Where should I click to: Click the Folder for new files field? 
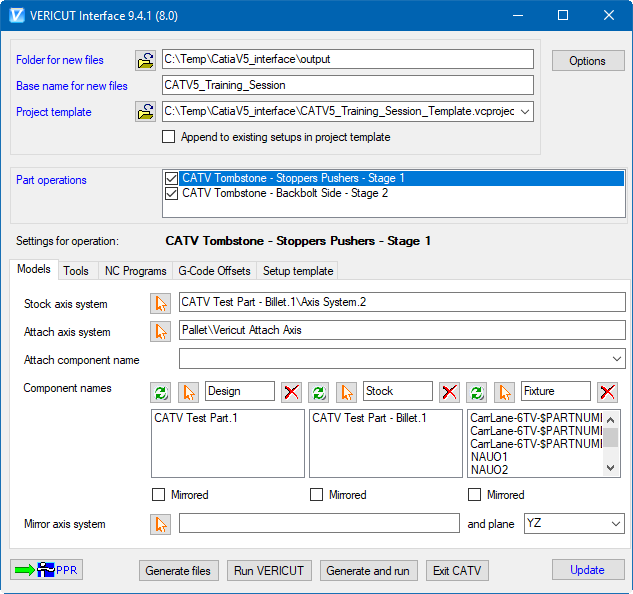click(348, 59)
